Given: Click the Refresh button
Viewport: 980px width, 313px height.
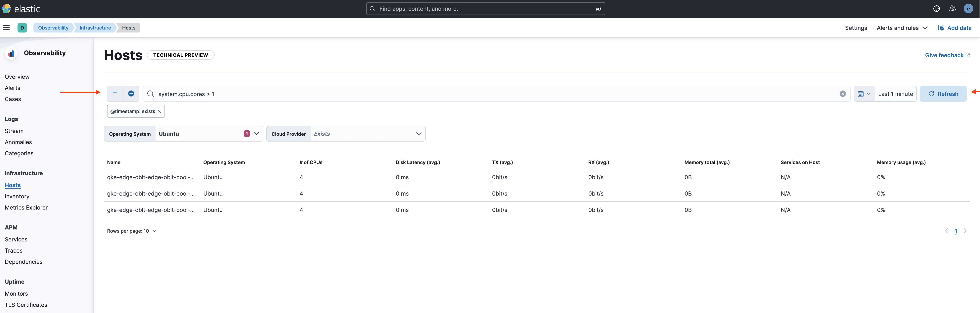Looking at the screenshot, I should (x=944, y=93).
